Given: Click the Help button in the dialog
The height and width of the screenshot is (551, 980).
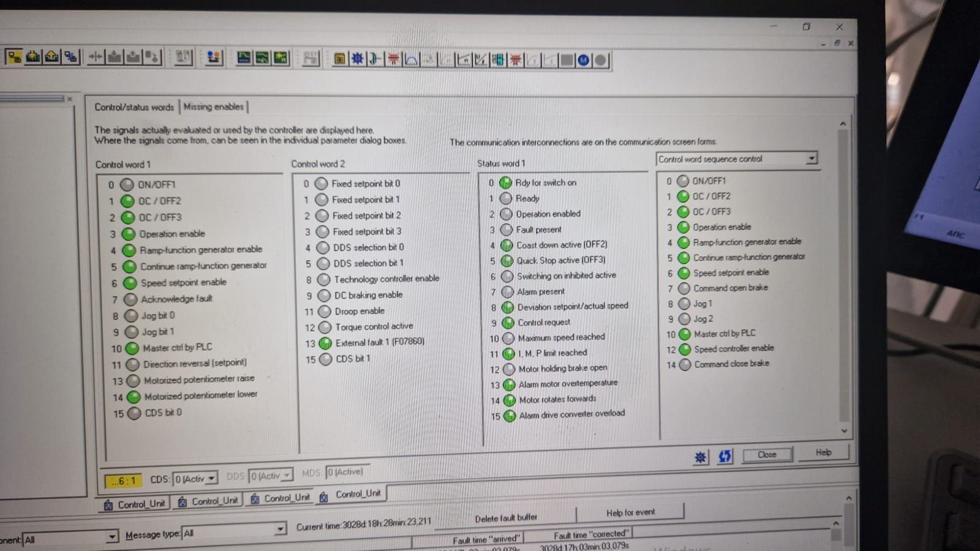Looking at the screenshot, I should (823, 452).
